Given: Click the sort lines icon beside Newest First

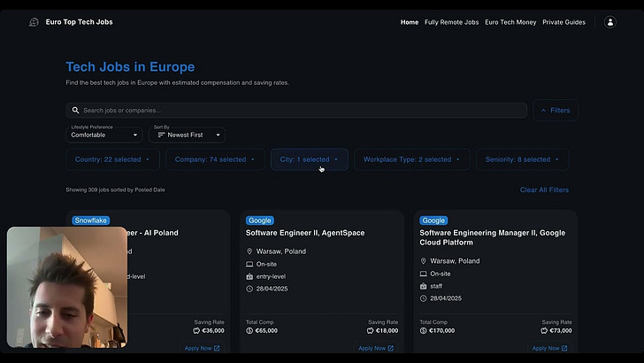Looking at the screenshot, I should [161, 135].
